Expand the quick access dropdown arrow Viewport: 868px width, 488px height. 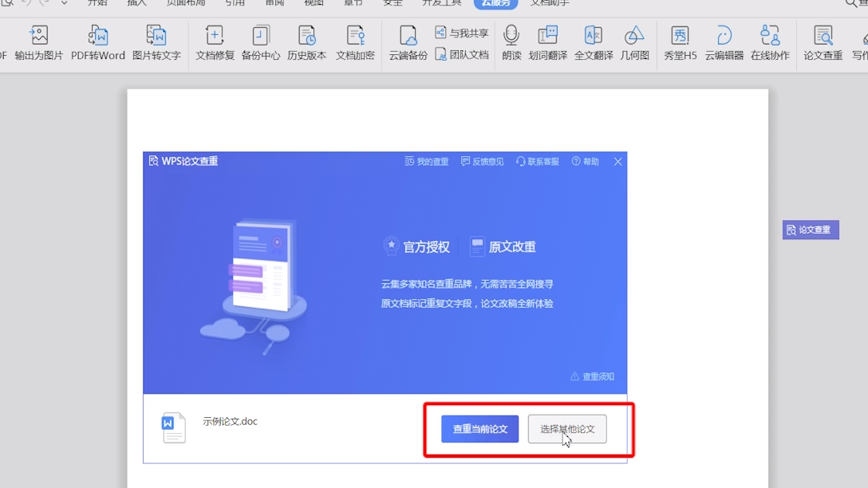tap(64, 3)
